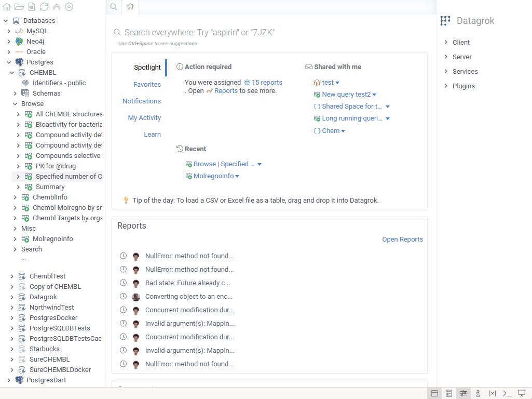This screenshot has height=399, width=532.
Task: Click the help info icon in status bar
Action: [478, 393]
